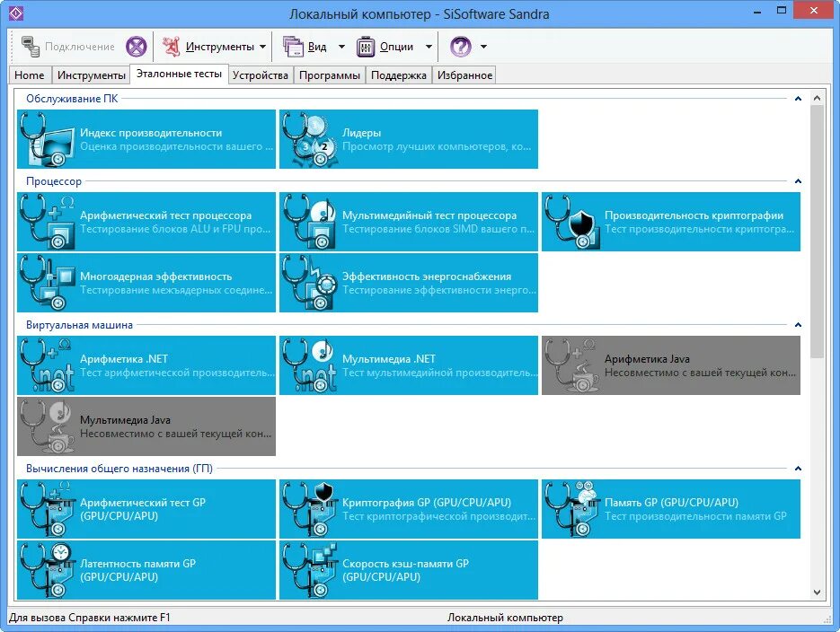Click the Арифметический тест процессора icon
840x632 pixels.
pyautogui.click(x=47, y=222)
